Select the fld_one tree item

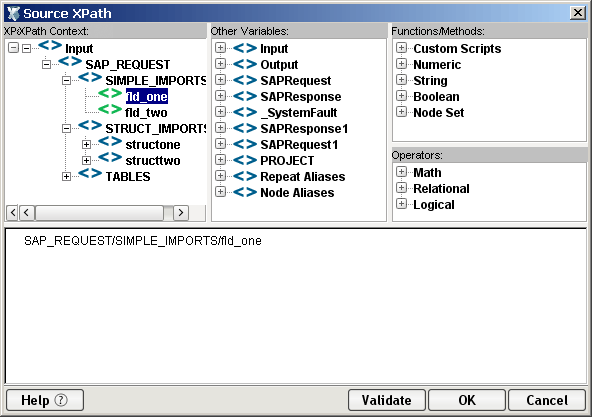[x=146, y=97]
